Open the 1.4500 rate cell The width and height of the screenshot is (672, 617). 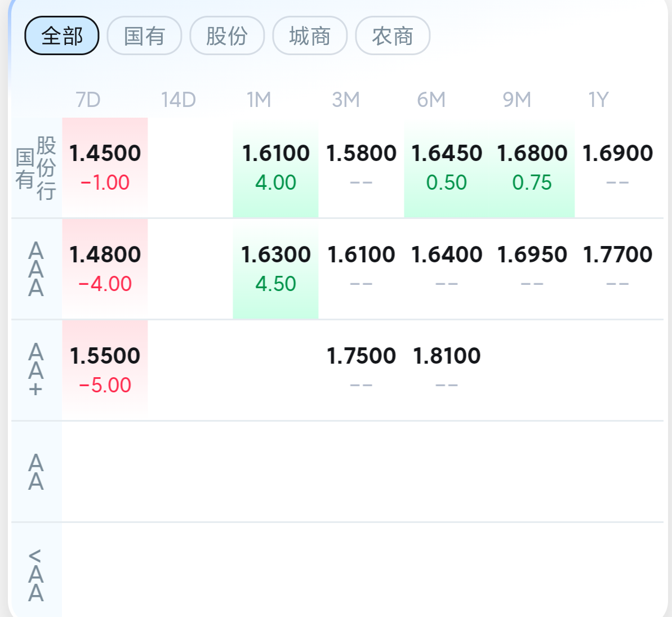click(x=105, y=167)
